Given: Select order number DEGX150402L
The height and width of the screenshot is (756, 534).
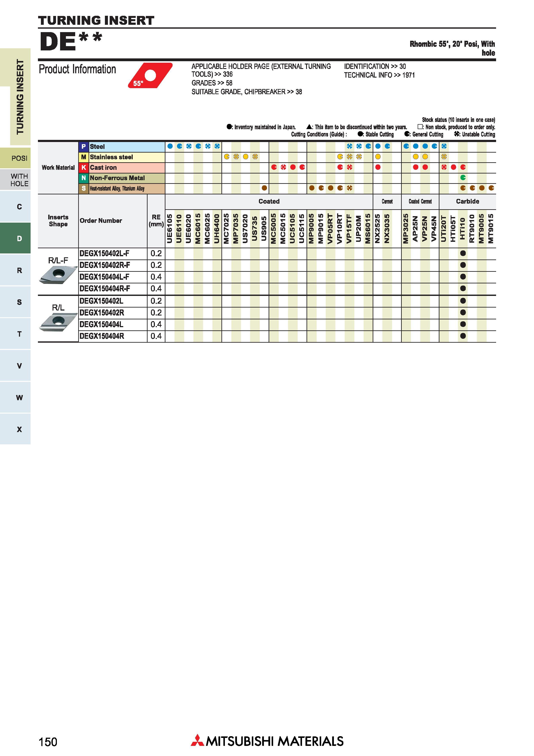Looking at the screenshot, I should point(101,301).
